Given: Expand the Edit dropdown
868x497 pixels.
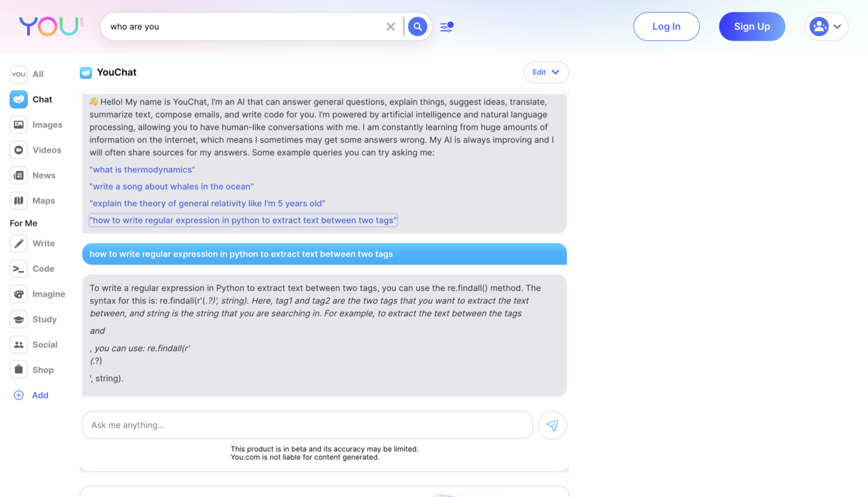Looking at the screenshot, I should (x=546, y=73).
